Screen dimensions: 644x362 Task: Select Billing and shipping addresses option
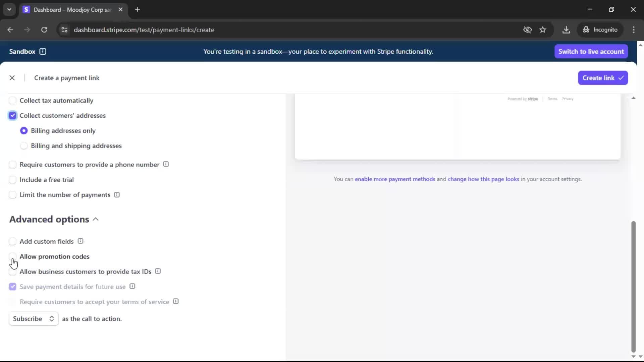(x=24, y=146)
